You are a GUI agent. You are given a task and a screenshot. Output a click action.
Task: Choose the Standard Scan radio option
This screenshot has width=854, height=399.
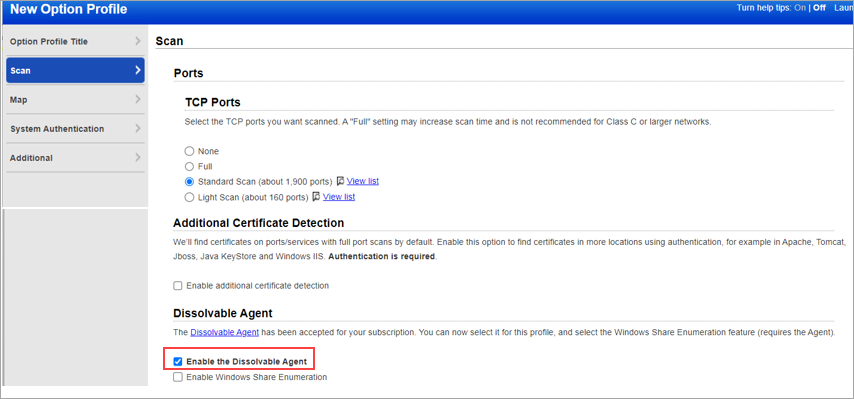click(190, 181)
